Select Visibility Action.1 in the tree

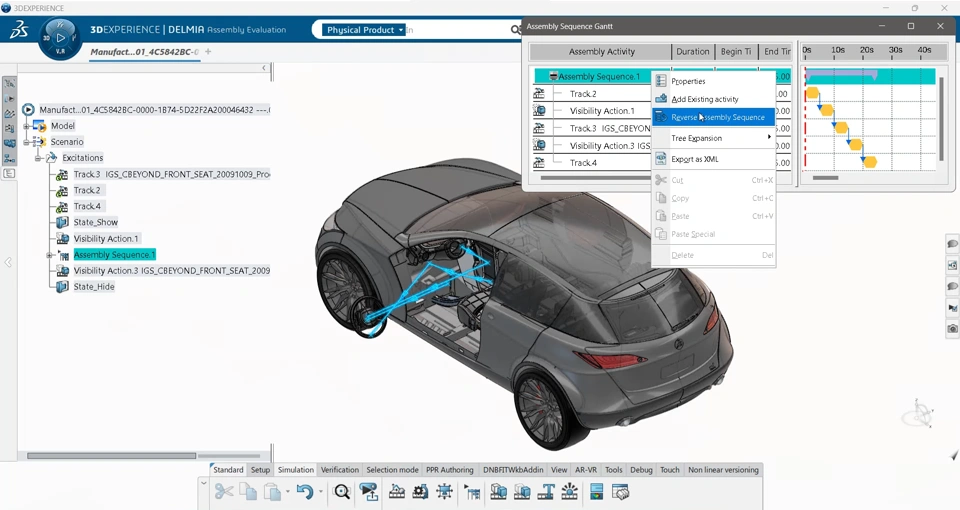(106, 239)
